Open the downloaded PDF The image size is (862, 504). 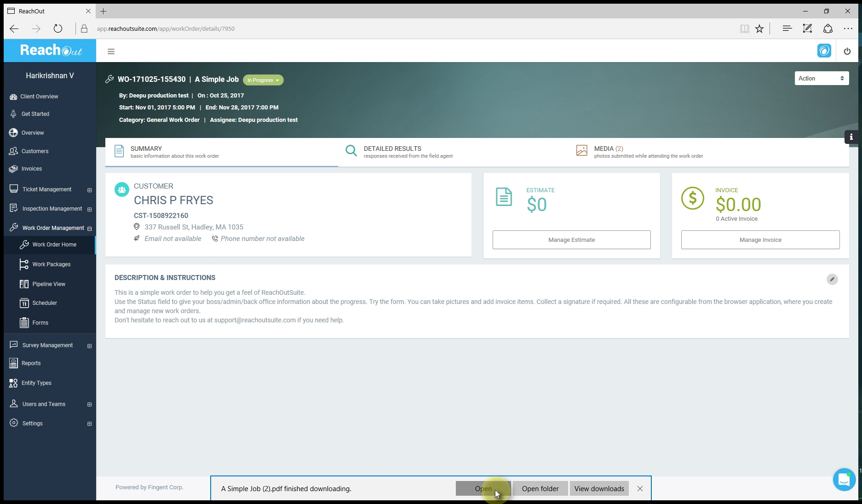point(483,488)
